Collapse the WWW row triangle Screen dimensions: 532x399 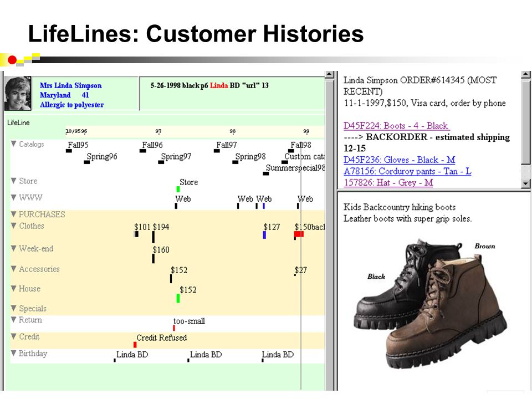(13, 197)
